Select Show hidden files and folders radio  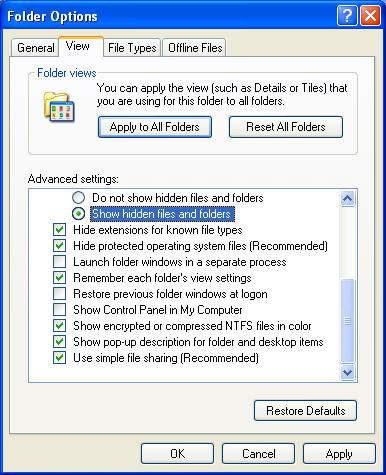pyautogui.click(x=78, y=214)
